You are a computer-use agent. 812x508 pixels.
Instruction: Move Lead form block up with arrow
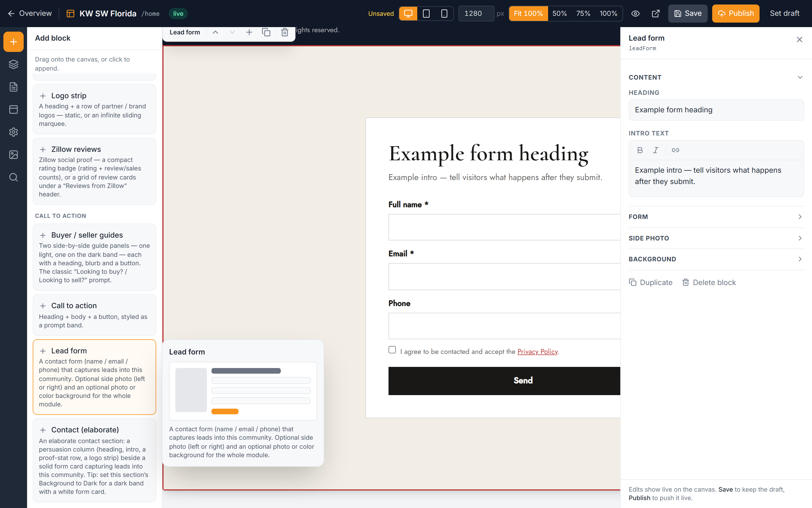coord(215,32)
